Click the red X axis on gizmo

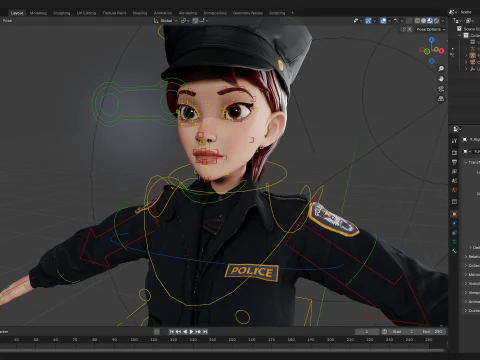click(x=441, y=51)
